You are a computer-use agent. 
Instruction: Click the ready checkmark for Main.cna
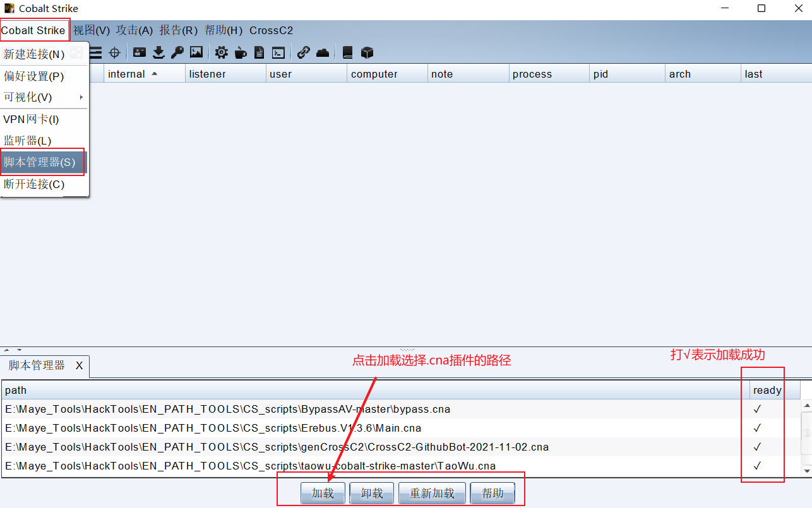pyautogui.click(x=757, y=428)
